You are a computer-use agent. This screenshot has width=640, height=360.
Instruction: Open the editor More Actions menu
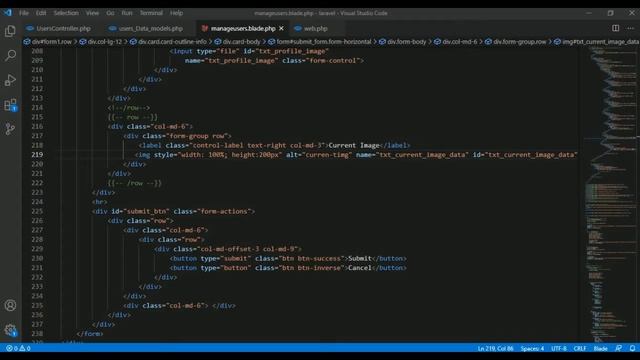coord(631,28)
